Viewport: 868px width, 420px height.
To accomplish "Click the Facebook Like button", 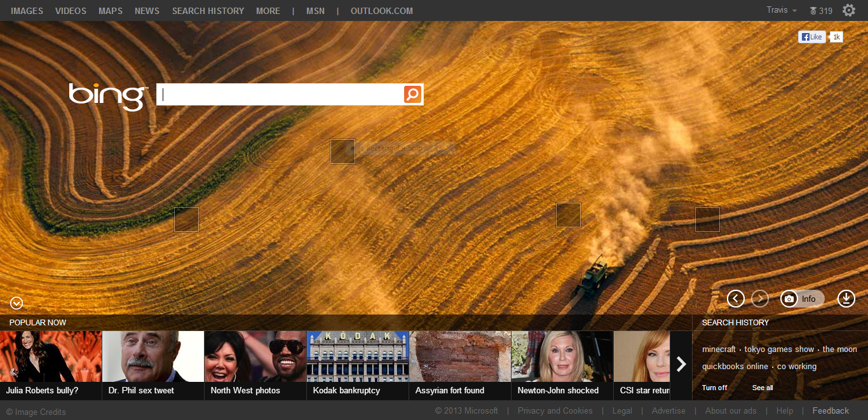I will [x=811, y=37].
